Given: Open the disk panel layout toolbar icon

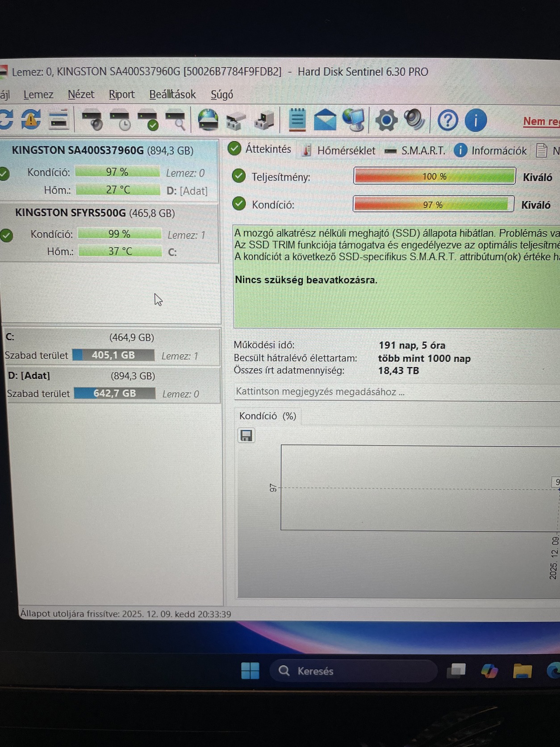Looking at the screenshot, I should click(x=59, y=120).
